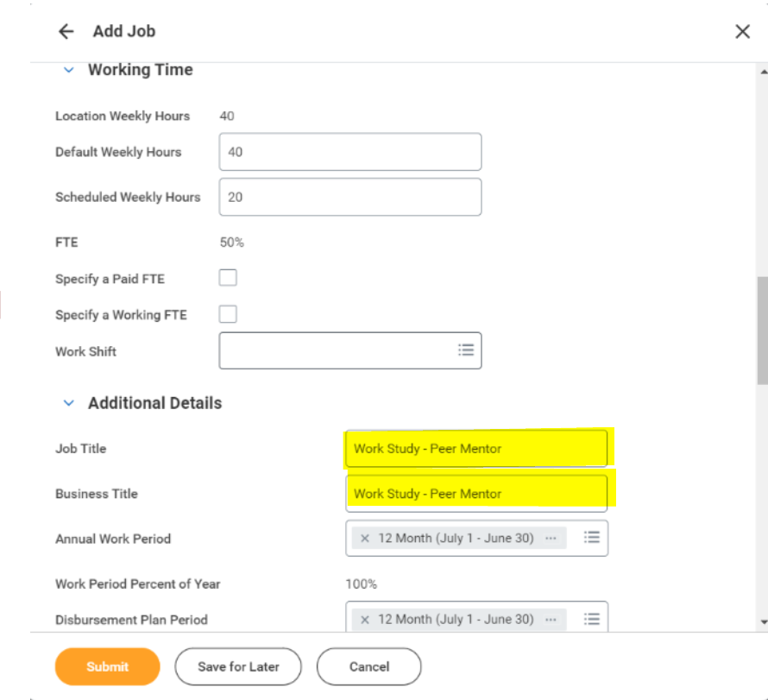Collapse the Additional Details section
768x700 pixels.
(69, 403)
